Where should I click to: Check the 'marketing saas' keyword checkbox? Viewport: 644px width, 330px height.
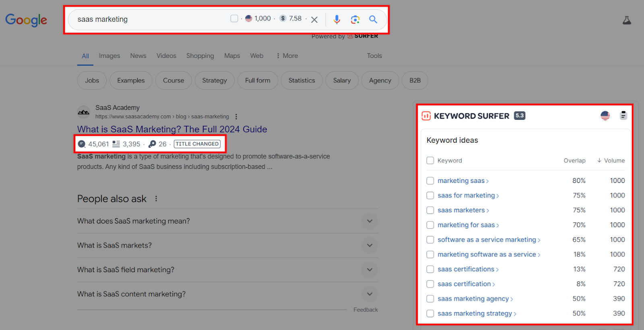(x=430, y=181)
